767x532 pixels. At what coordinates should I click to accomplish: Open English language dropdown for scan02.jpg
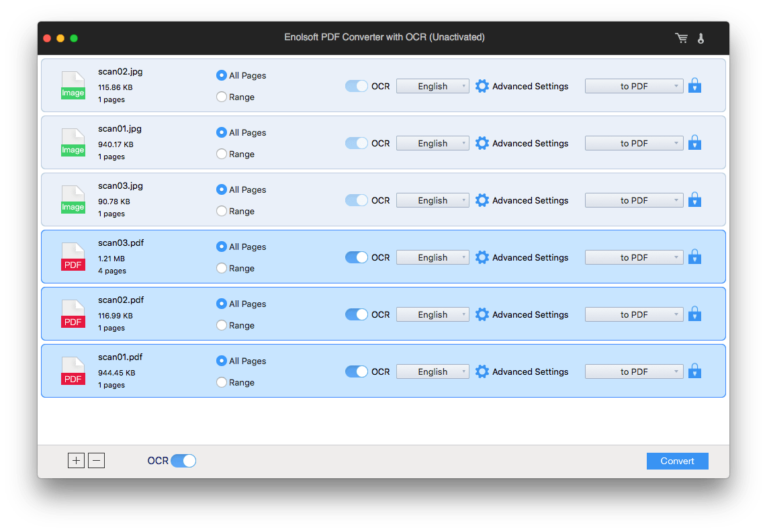point(433,86)
